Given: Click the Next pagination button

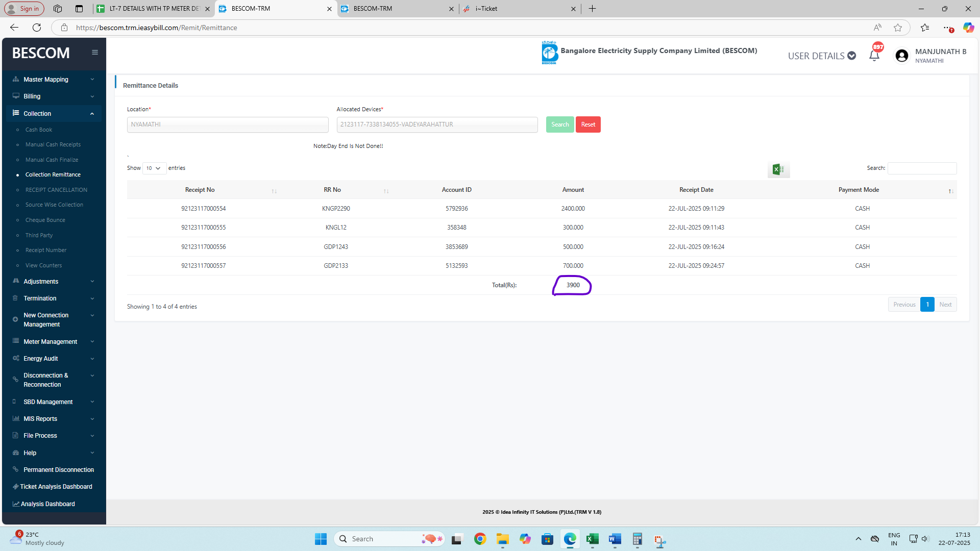Looking at the screenshot, I should pos(945,305).
